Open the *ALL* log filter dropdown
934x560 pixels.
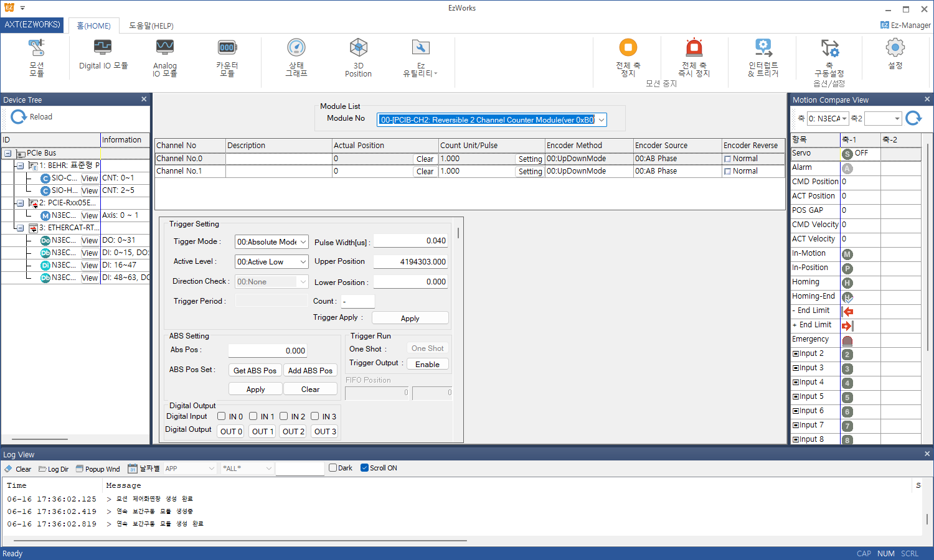pyautogui.click(x=268, y=469)
